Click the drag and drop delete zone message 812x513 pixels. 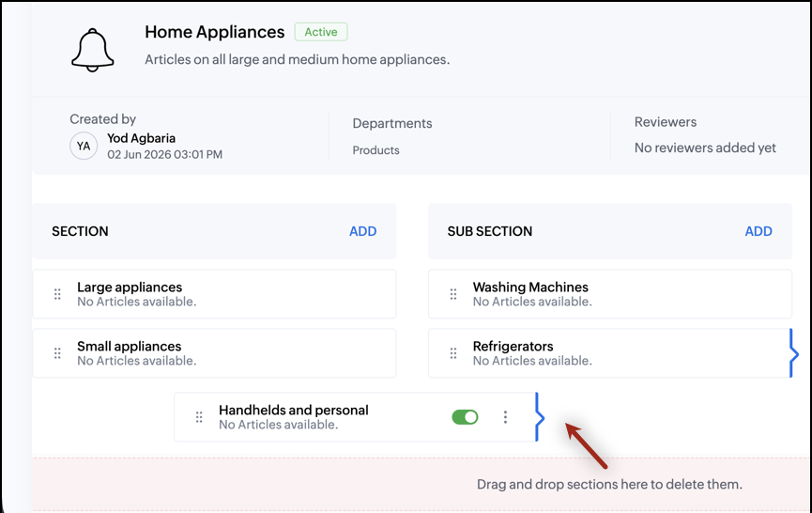pos(609,485)
